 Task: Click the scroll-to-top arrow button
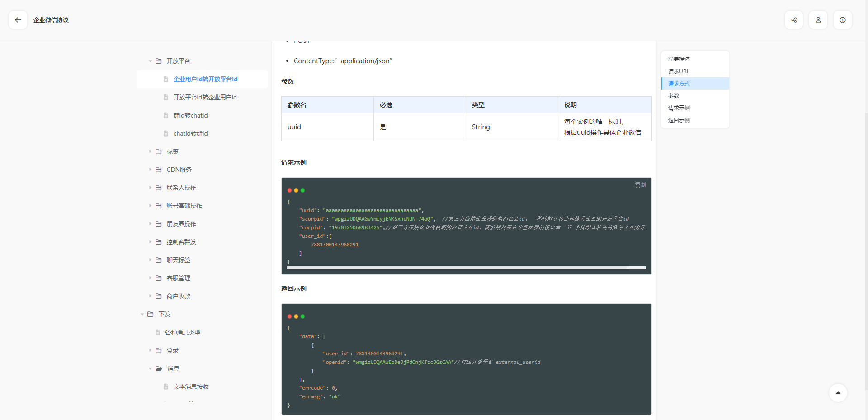click(x=838, y=393)
